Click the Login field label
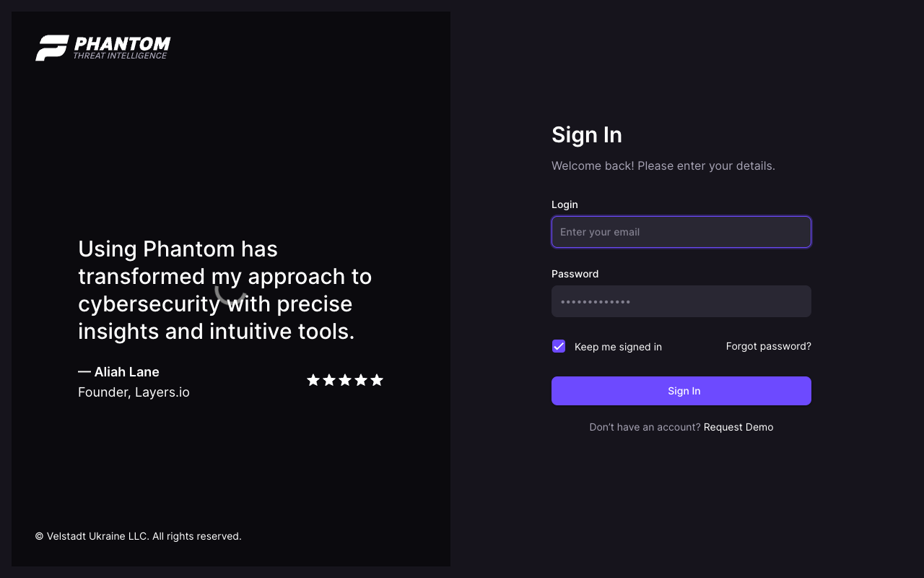The height and width of the screenshot is (578, 924). pos(565,204)
